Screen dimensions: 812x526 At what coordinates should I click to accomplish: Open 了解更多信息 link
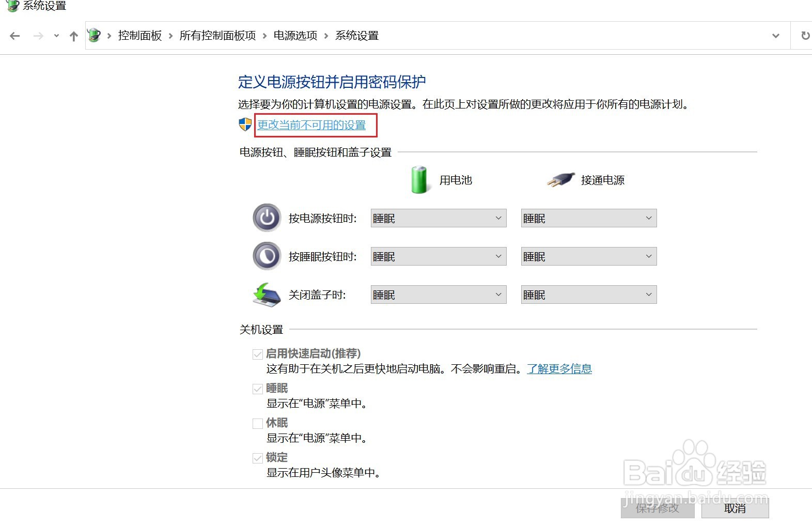click(x=559, y=369)
